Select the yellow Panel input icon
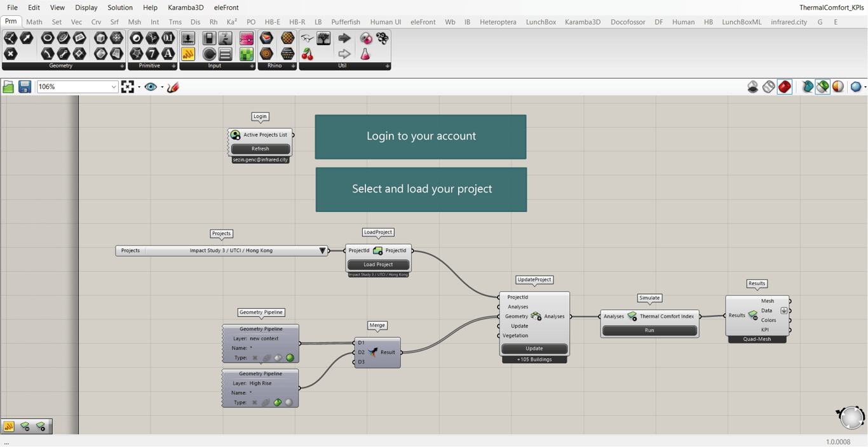Viewport: 868px width, 447px height. 188,54
